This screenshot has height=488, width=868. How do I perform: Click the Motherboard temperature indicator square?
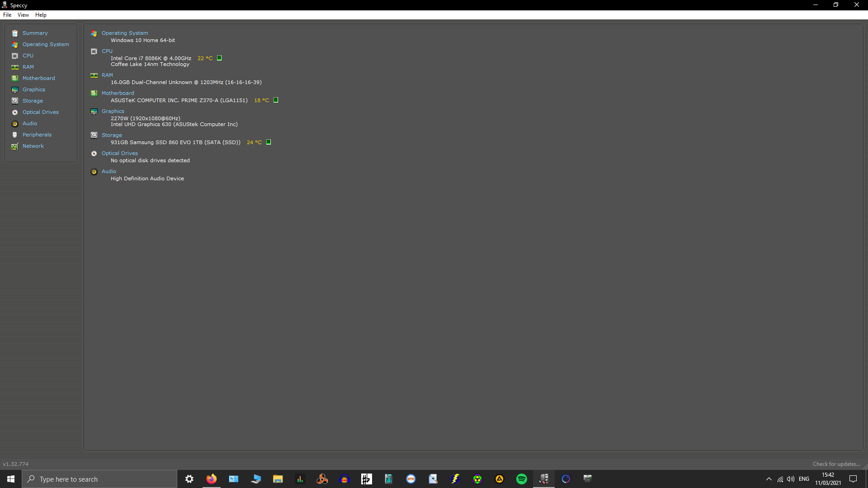point(276,100)
